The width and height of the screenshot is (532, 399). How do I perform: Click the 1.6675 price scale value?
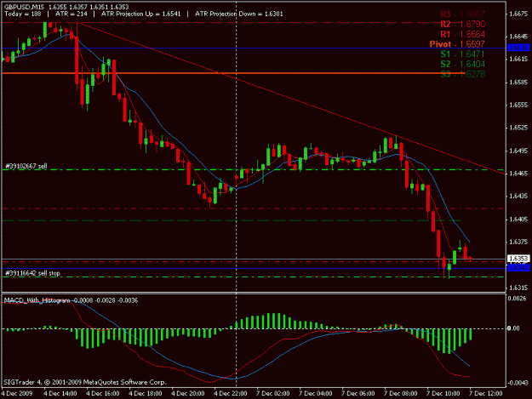click(519, 14)
